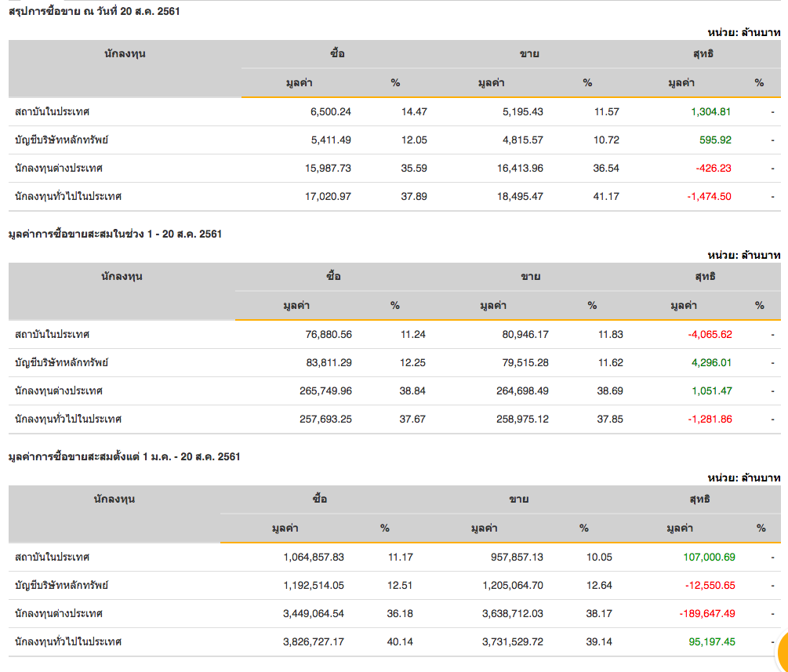Viewport: 788px width, 672px height.
Task: Click the ซื้อ header in the first table
Action: [338, 54]
